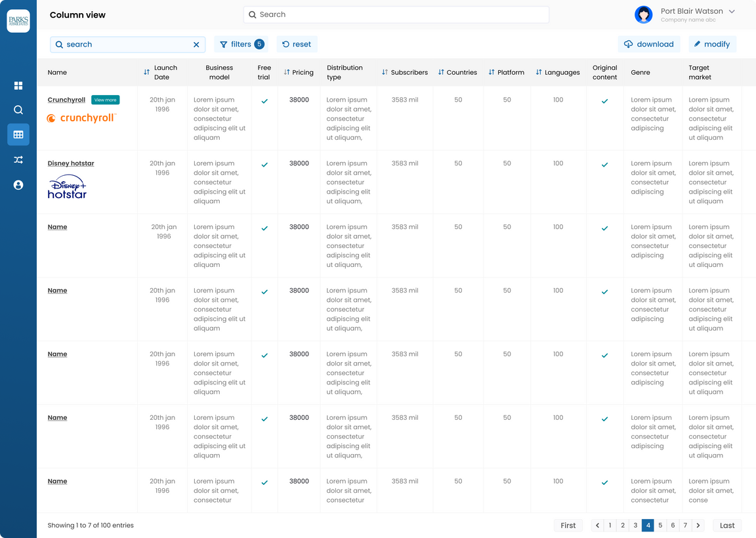Toggle Original content checkmark for Disney hotstar
Image resolution: width=756 pixels, height=538 pixels.
604,165
